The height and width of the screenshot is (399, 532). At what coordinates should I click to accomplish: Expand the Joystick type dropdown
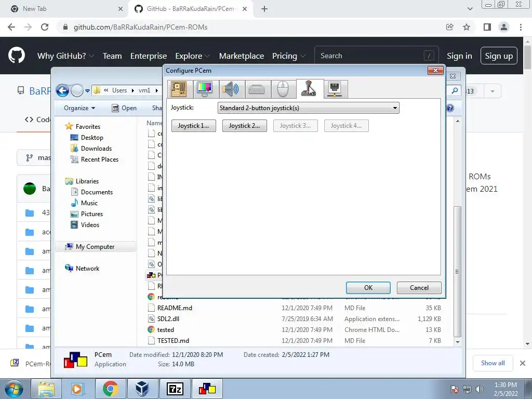[x=308, y=108]
